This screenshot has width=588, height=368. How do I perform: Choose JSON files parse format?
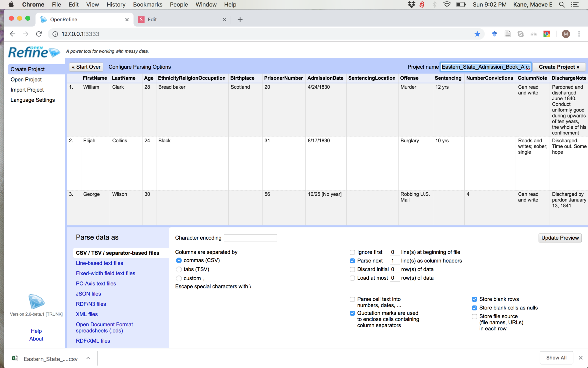pyautogui.click(x=88, y=294)
